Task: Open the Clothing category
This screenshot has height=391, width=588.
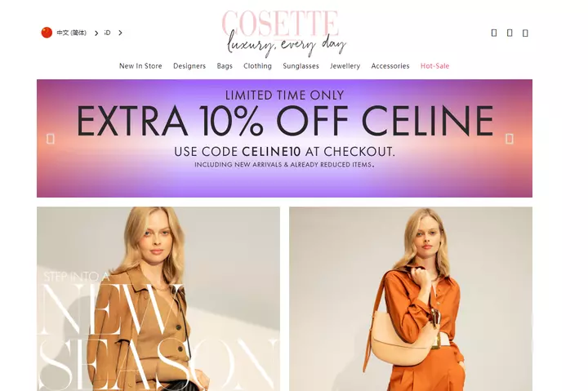Action: [x=257, y=66]
